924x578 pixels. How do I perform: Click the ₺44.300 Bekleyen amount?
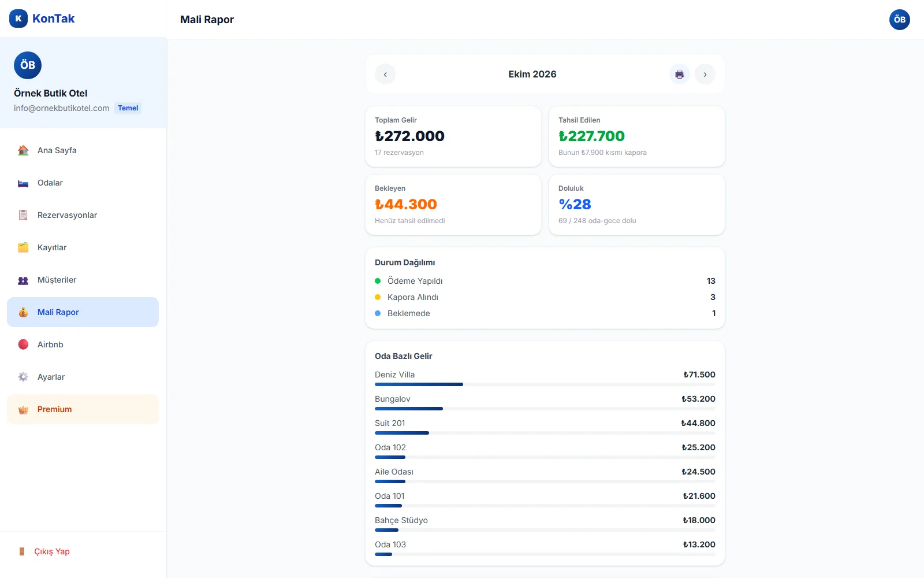(406, 204)
